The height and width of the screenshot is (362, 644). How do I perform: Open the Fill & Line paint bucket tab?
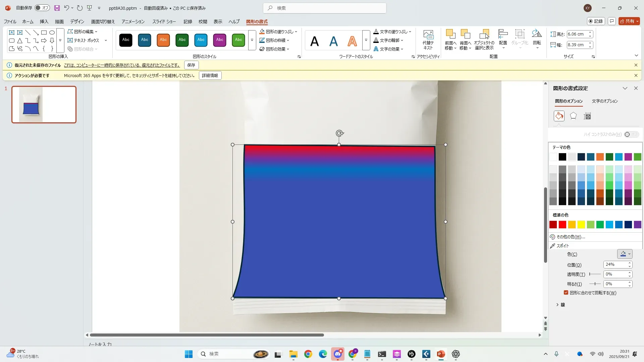(x=559, y=116)
